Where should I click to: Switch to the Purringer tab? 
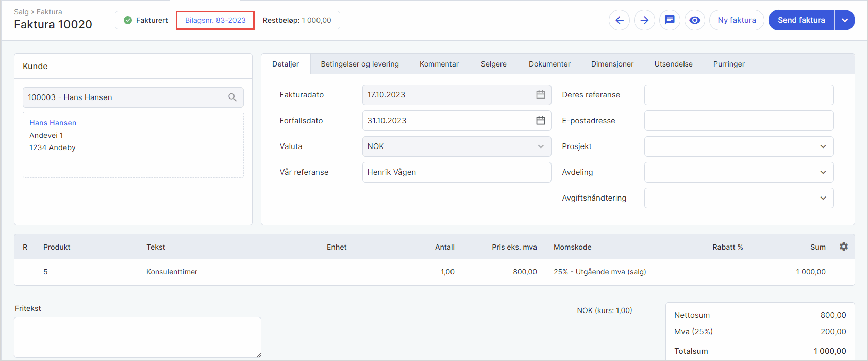tap(729, 64)
